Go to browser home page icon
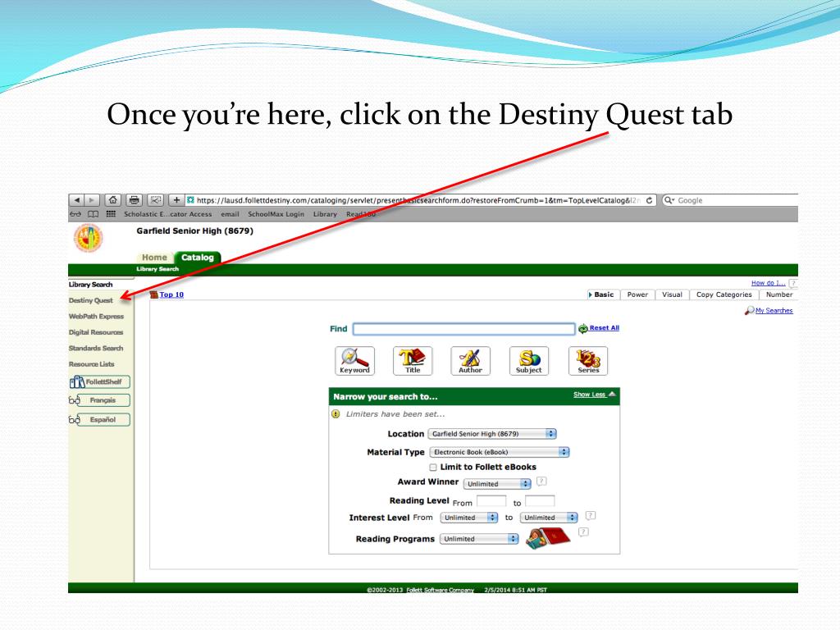The height and width of the screenshot is (630, 840). [x=112, y=200]
